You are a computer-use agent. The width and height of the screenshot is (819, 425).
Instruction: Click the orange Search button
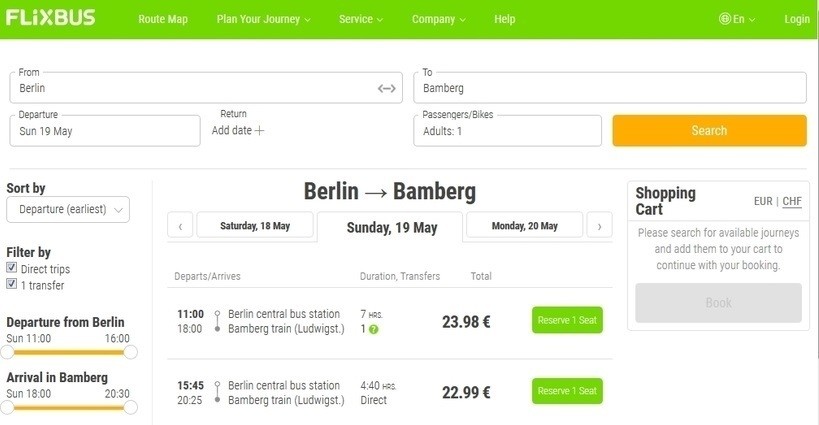pyautogui.click(x=709, y=131)
